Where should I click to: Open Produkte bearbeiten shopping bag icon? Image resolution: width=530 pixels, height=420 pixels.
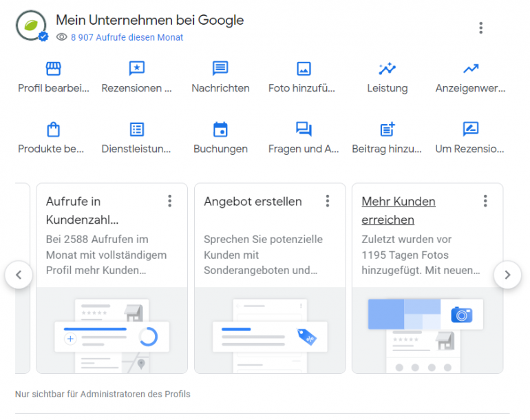53,129
